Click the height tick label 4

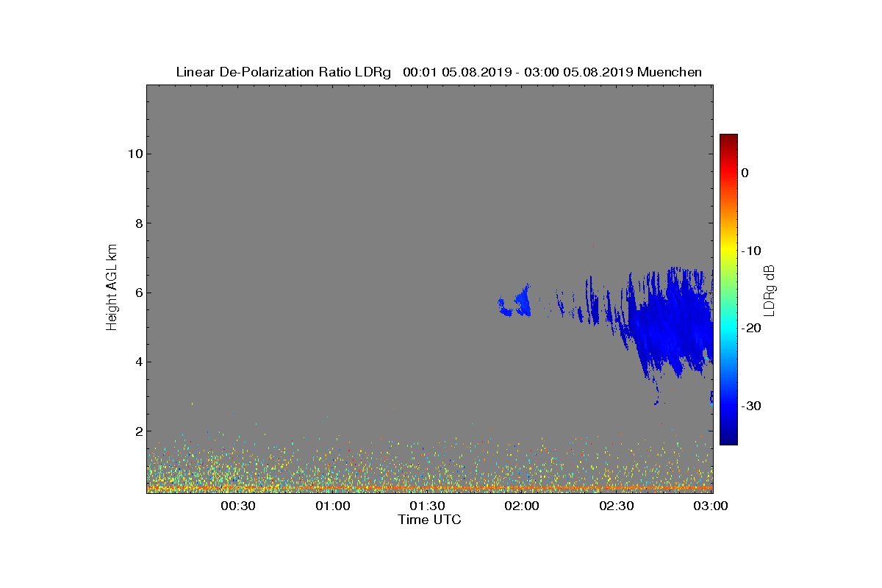(137, 362)
